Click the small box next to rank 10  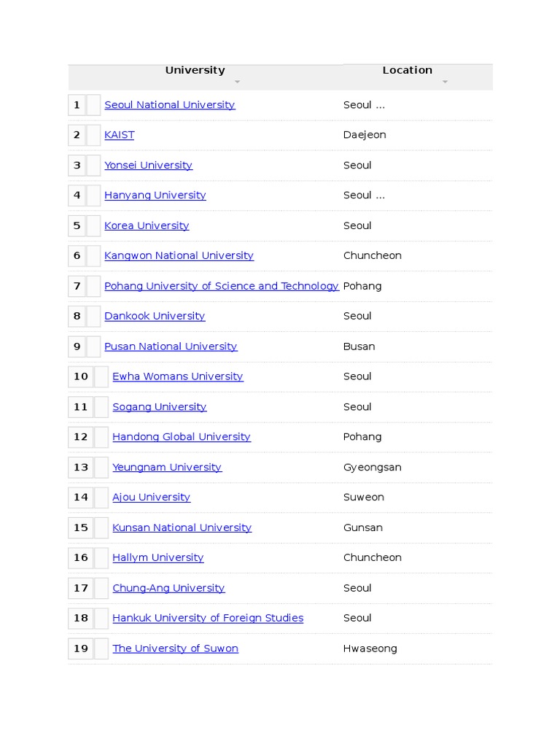(101, 377)
